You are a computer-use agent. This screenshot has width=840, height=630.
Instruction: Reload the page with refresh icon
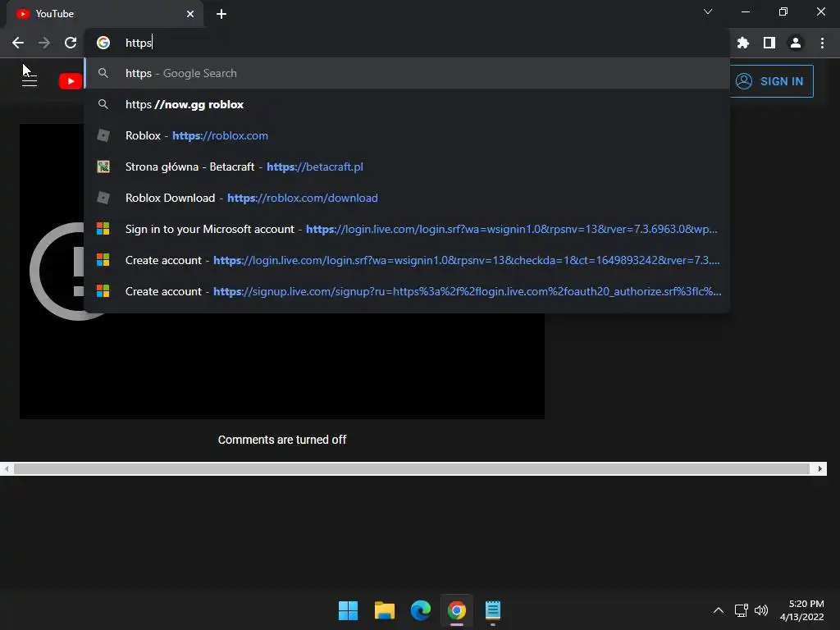[71, 43]
